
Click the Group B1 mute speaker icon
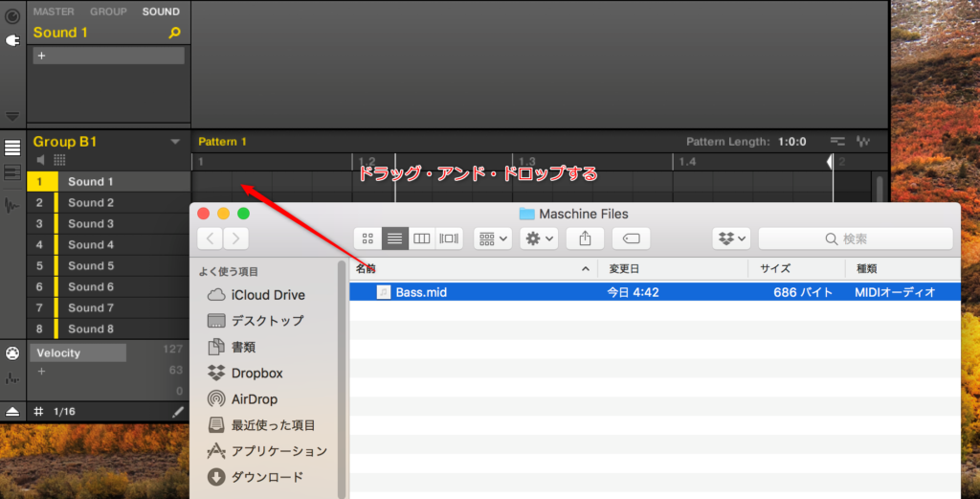tap(41, 160)
